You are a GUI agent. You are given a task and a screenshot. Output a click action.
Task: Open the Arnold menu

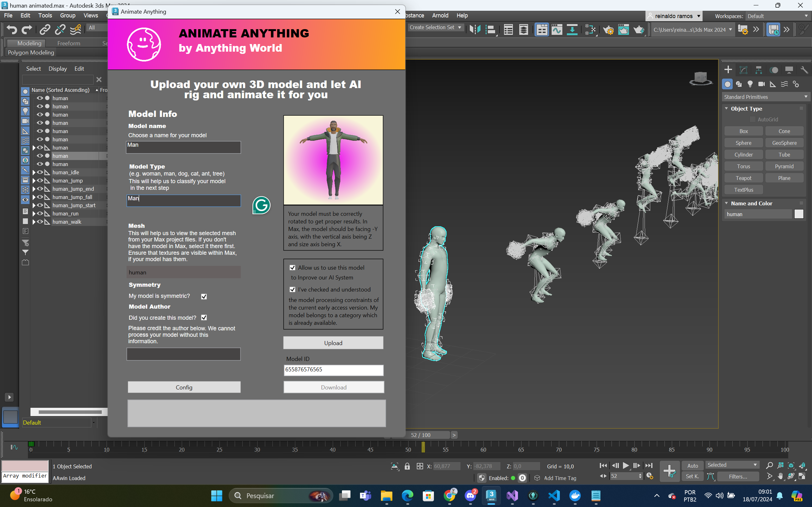[440, 16]
